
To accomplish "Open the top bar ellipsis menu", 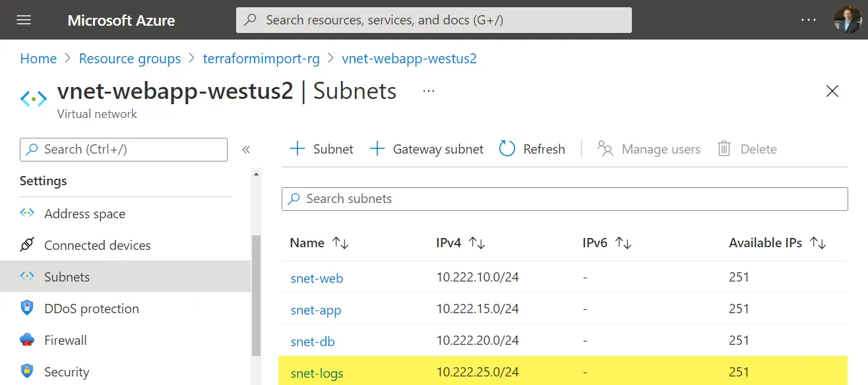I will pyautogui.click(x=809, y=20).
